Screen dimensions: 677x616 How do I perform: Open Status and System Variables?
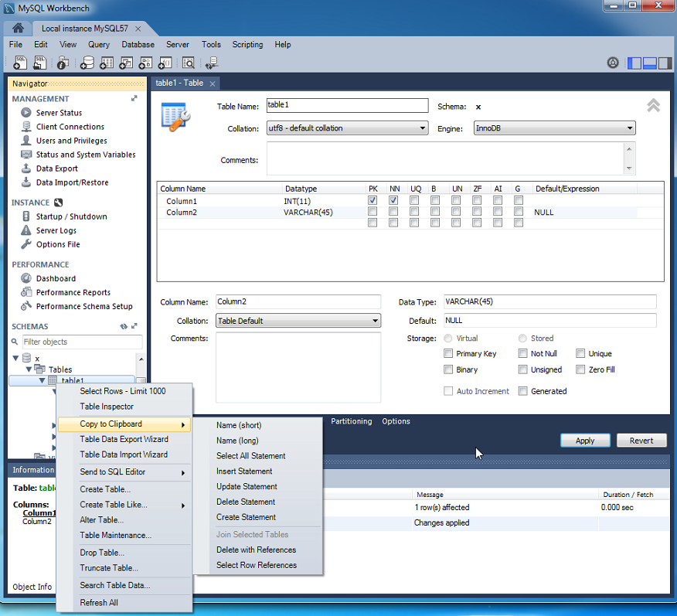pos(86,155)
